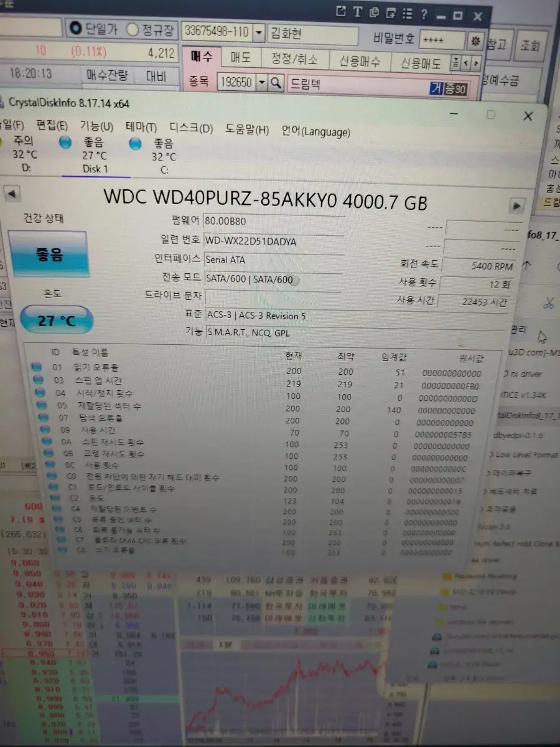The height and width of the screenshot is (747, 560).
Task: Click the scissors cut icon in the background window
Action: click(x=548, y=303)
